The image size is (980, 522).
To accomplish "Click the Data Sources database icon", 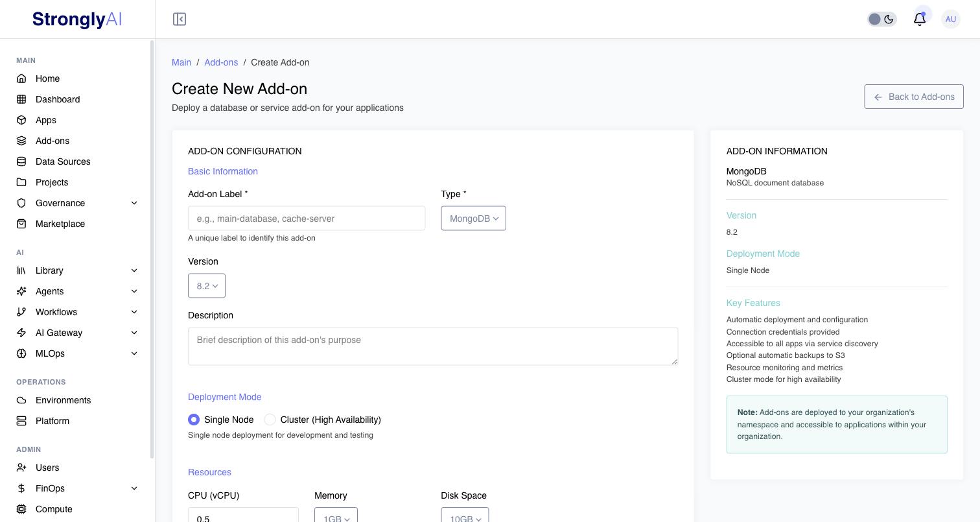I will click(x=21, y=161).
